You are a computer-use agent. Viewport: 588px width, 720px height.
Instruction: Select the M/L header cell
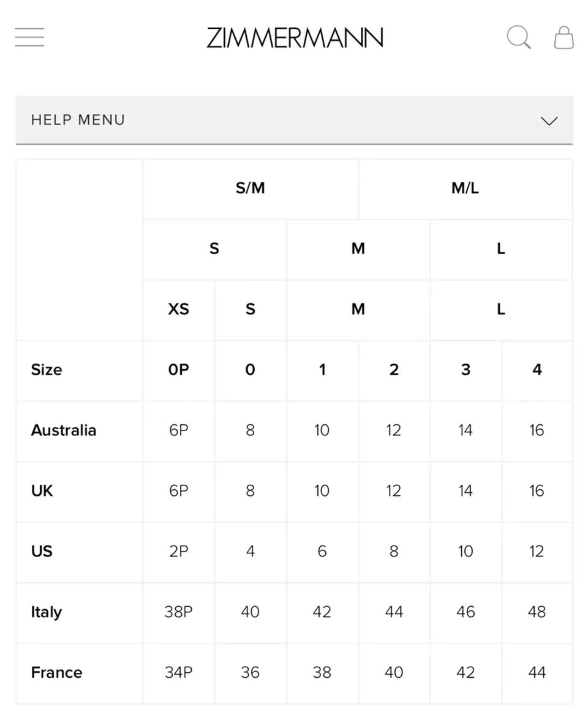(x=465, y=188)
